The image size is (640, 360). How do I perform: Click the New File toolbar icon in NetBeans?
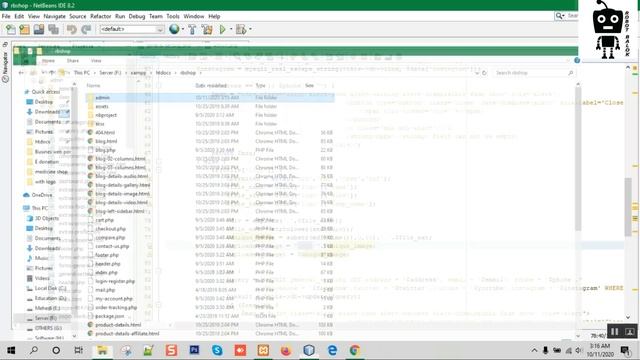click(10, 29)
